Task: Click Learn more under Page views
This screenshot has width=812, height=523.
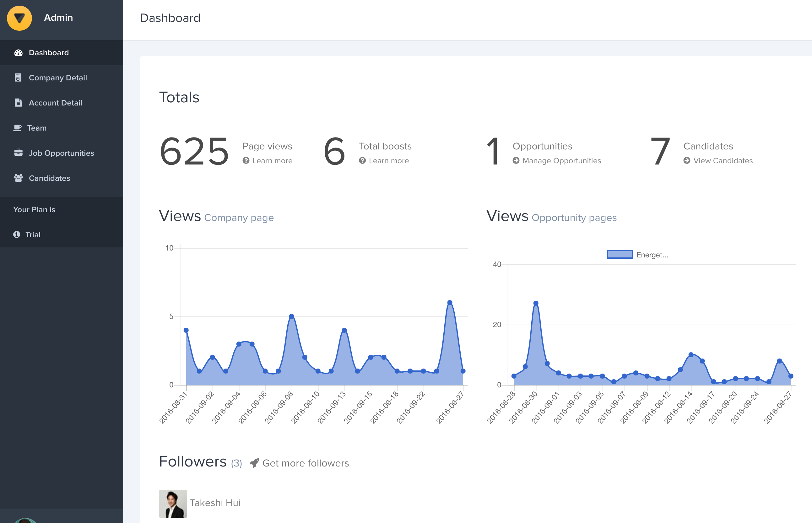Action: click(272, 161)
